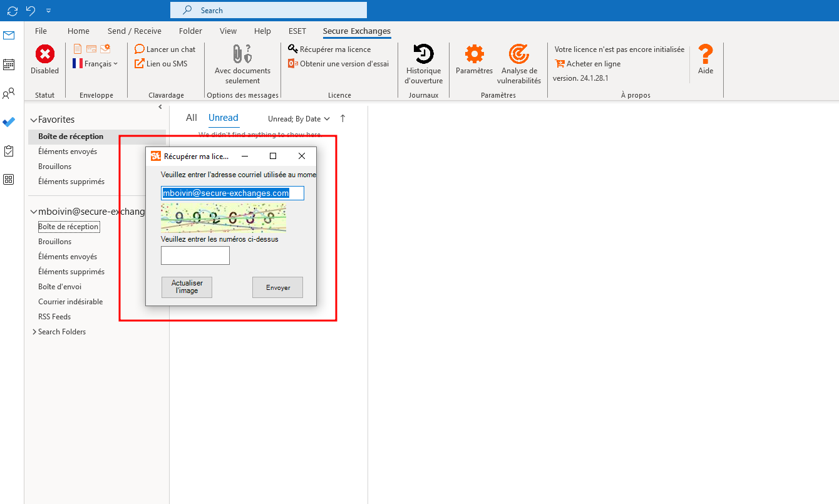This screenshot has height=504, width=839.
Task: Click the captcha numbers input field
Action: 195,255
